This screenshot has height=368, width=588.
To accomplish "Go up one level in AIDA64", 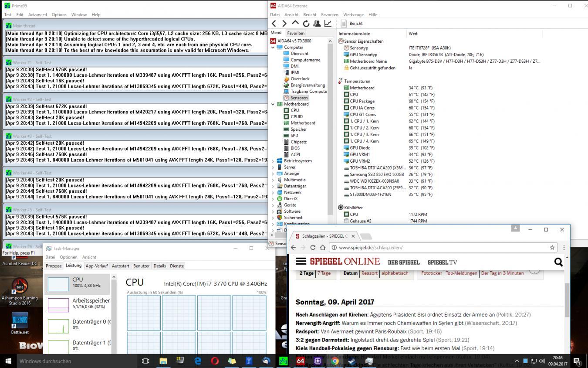I will [295, 24].
